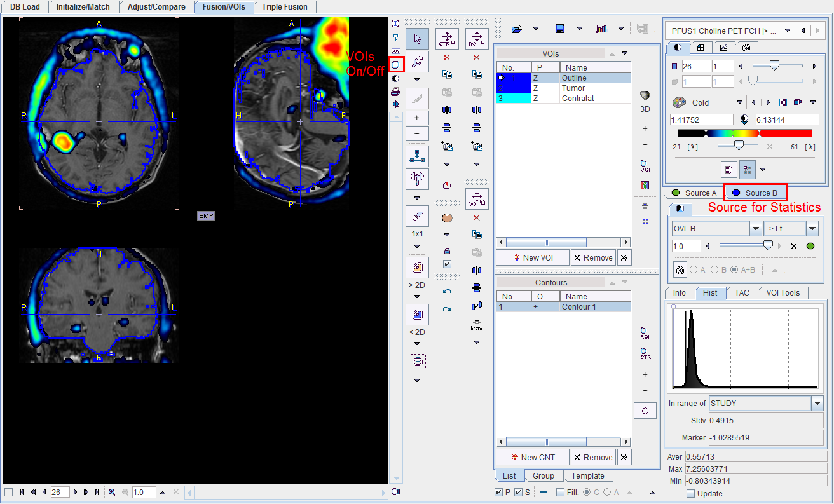
Task: Open the VOI Tools tab
Action: [783, 293]
